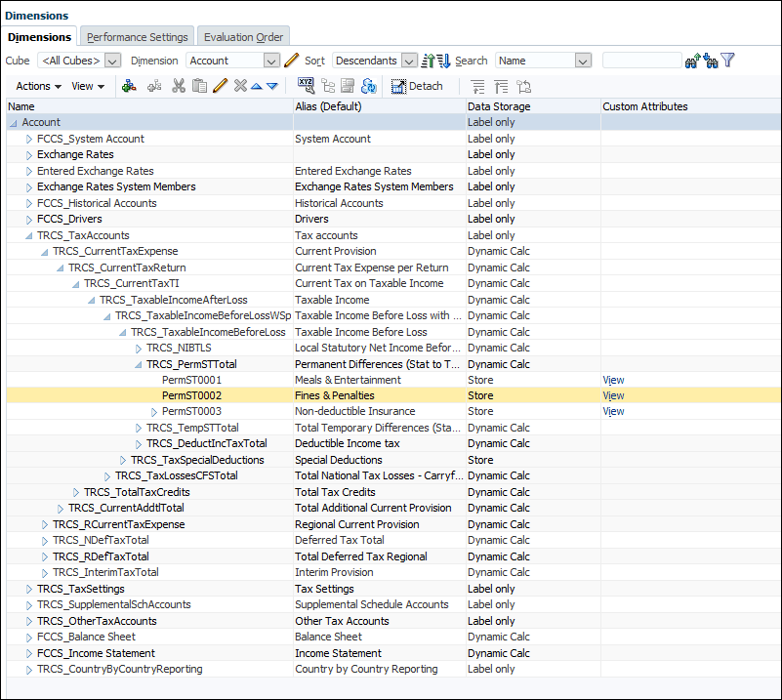The image size is (782, 700).
Task: Click the search up binoculars icon
Action: click(x=692, y=61)
